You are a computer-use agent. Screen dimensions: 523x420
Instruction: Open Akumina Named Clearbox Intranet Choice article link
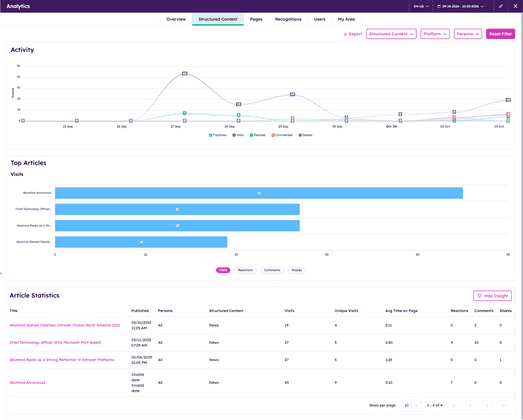tap(65, 325)
